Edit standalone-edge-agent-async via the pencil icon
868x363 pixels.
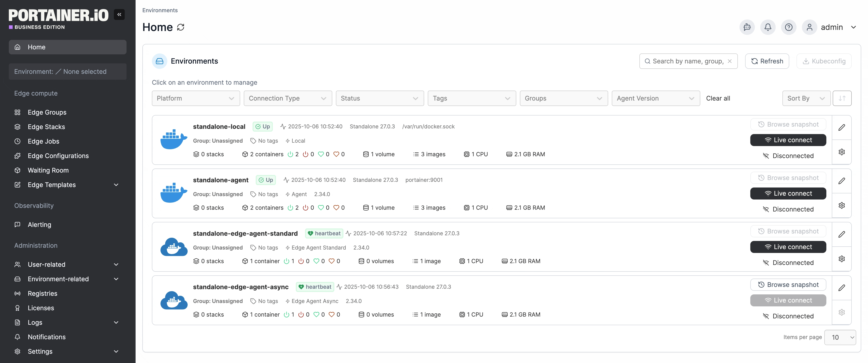coord(841,288)
